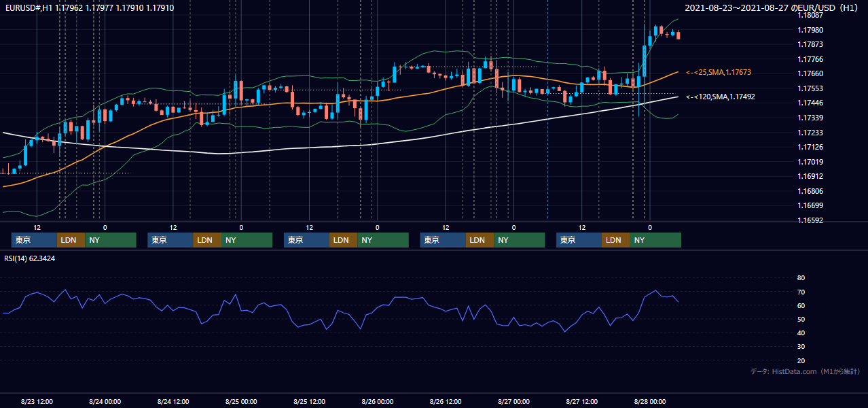Click RSI scale value 80

pos(801,278)
